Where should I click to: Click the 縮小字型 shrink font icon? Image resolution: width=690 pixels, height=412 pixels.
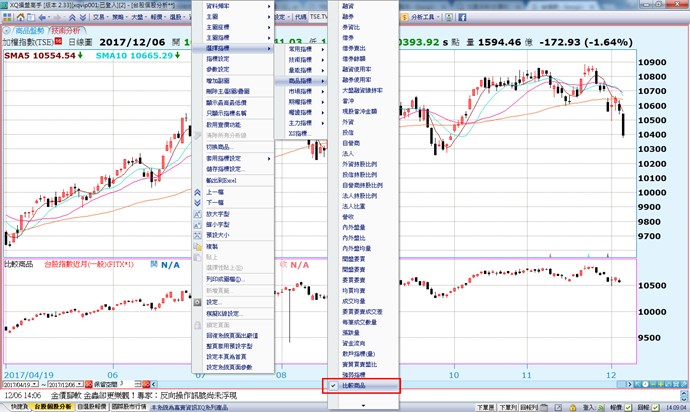pos(197,224)
